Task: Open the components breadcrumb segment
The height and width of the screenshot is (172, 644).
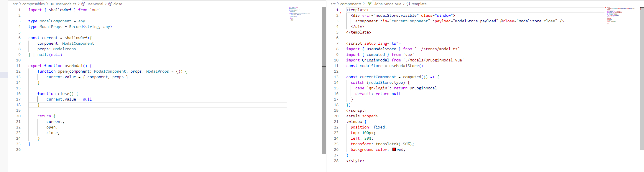Action: (x=351, y=4)
